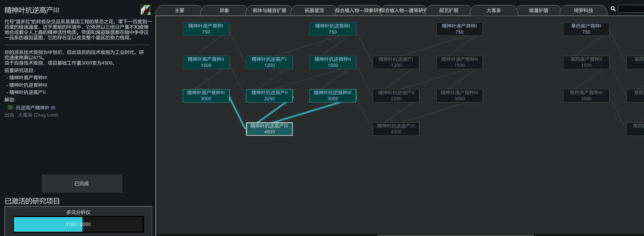Open the 大毒枭 tab
The width and height of the screenshot is (644, 236).
[x=493, y=10]
